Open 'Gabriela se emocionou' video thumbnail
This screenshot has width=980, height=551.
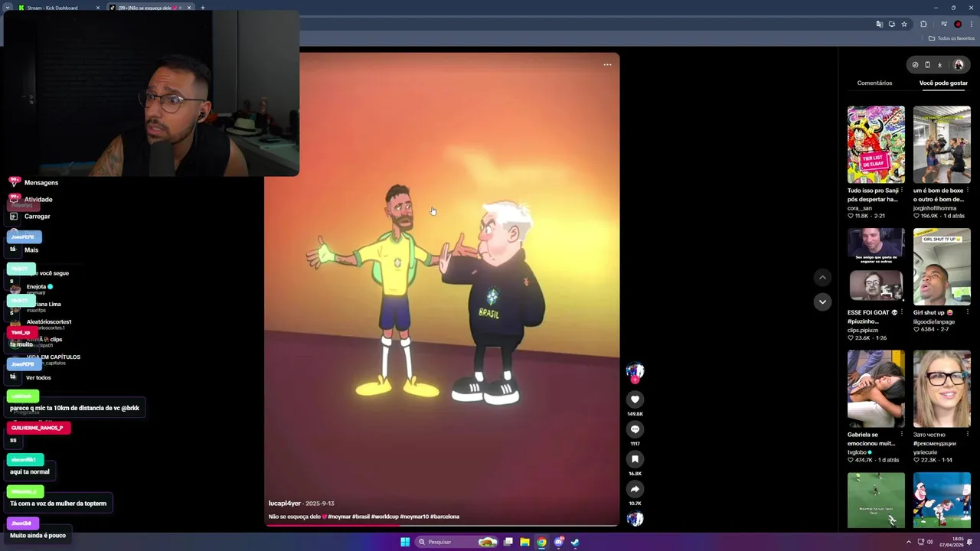coord(876,389)
